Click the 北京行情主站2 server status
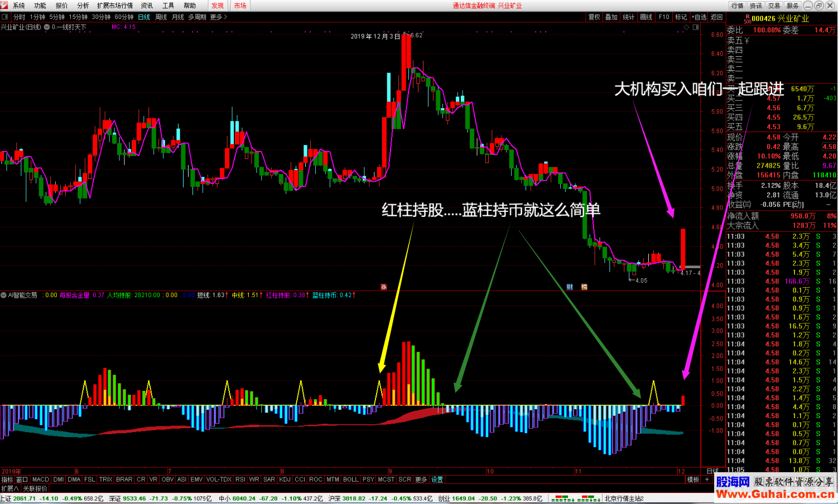The image size is (838, 504). 624,498
